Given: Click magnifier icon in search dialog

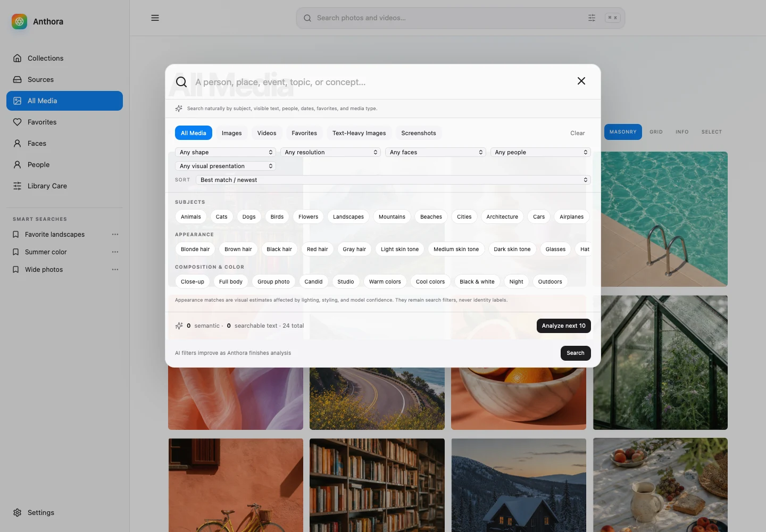Looking at the screenshot, I should pos(181,82).
